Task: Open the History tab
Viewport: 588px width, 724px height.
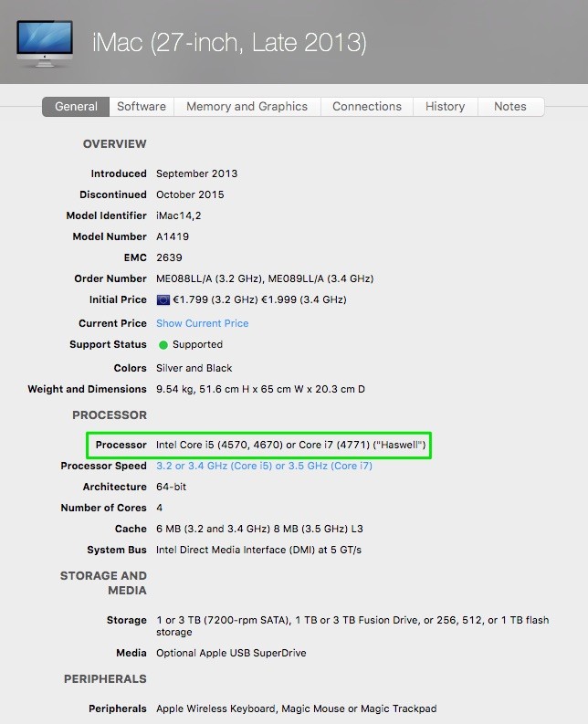Action: tap(445, 107)
